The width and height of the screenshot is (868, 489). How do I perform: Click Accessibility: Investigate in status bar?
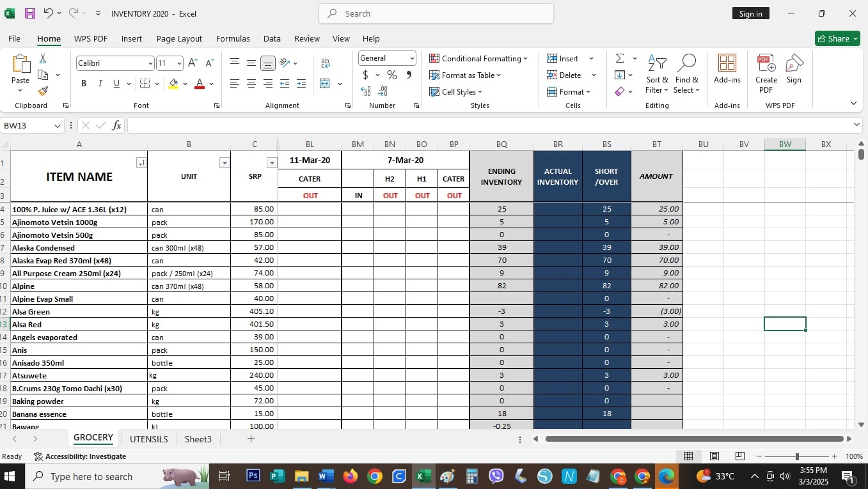click(80, 456)
